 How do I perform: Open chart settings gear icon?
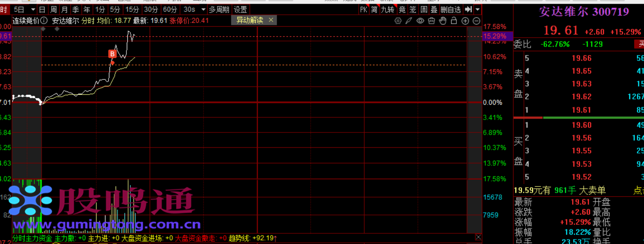point(398,21)
